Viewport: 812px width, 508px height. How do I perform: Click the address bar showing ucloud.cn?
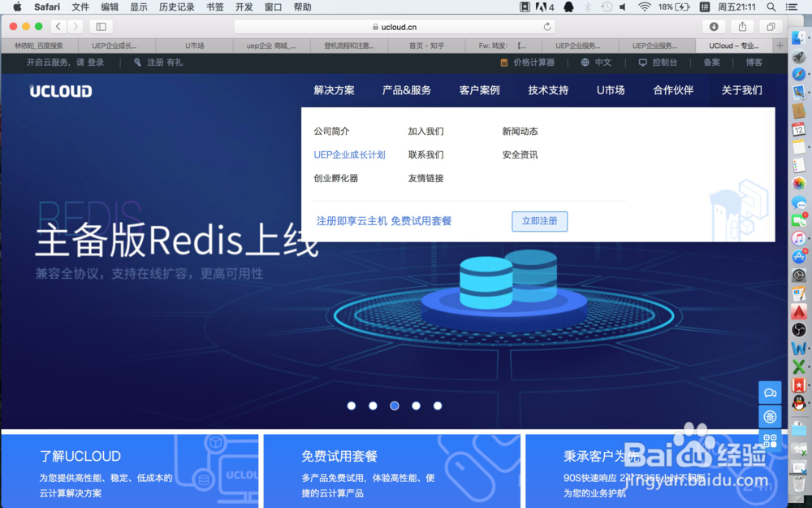point(397,25)
